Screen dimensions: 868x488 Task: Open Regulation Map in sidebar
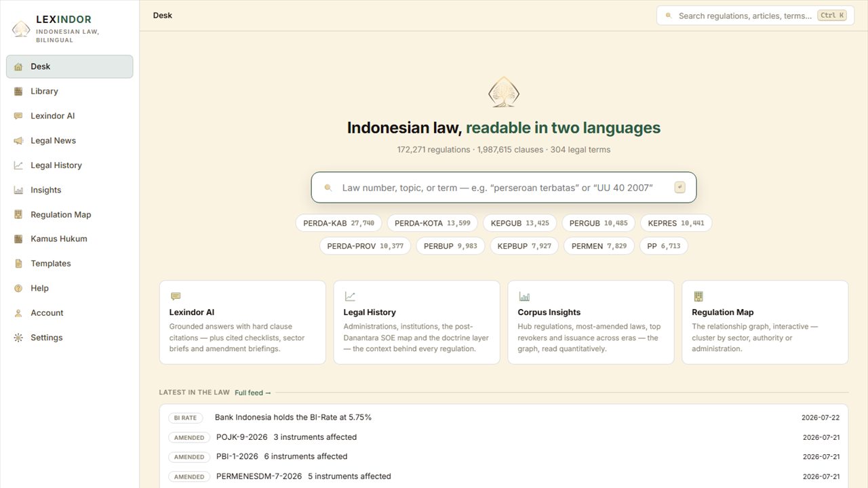(69, 214)
